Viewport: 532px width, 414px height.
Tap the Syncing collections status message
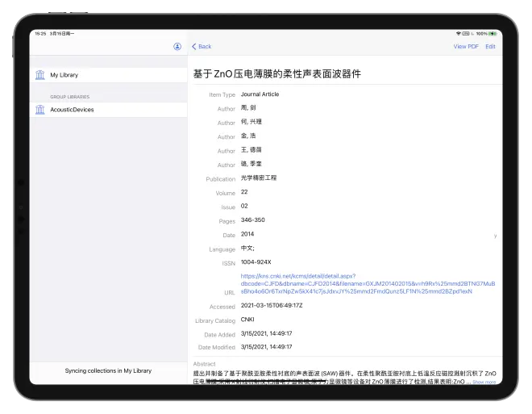pos(108,371)
